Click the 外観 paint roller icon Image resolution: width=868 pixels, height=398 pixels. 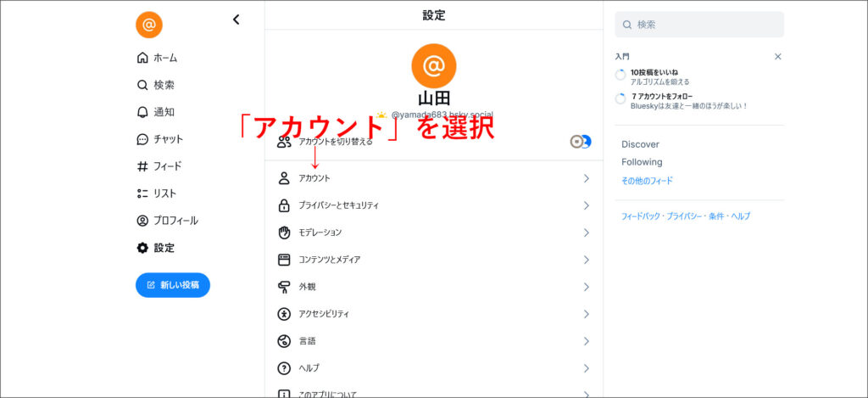[284, 287]
